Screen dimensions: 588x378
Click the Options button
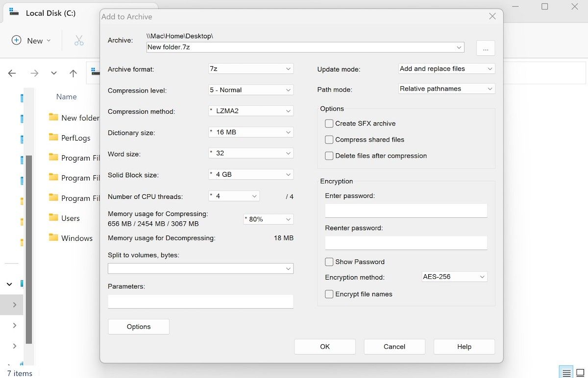(x=139, y=327)
